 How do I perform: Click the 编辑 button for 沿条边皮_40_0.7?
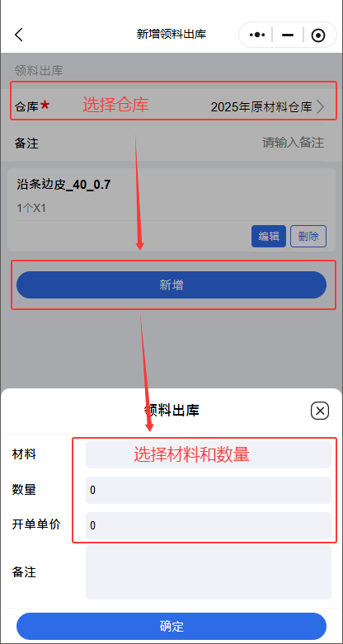(269, 236)
